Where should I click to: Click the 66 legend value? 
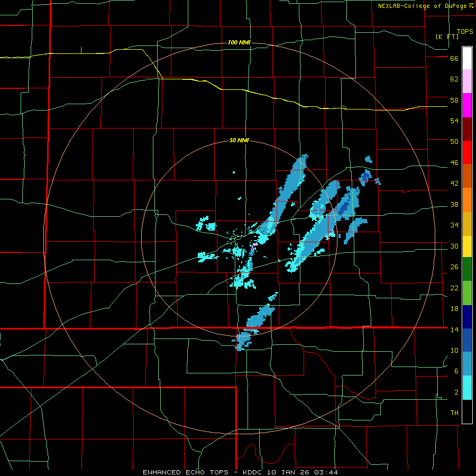(454, 59)
